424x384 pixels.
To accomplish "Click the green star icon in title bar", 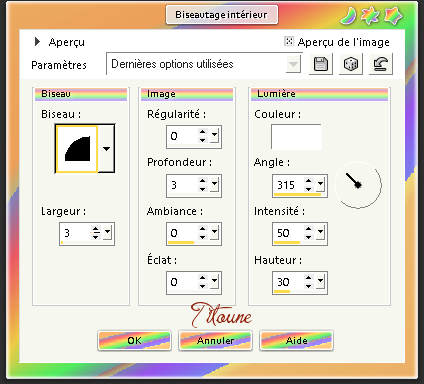I will [371, 15].
